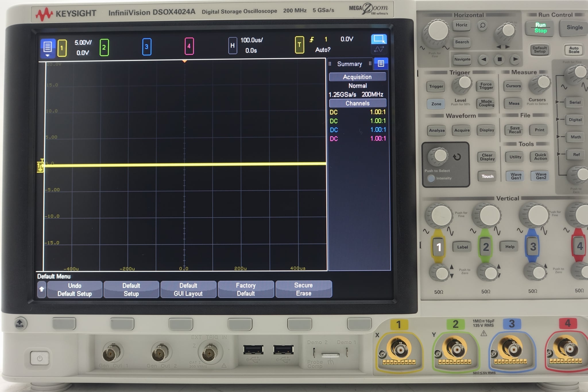Screen dimensions: 588x392
Task: Push the Single acquisition button
Action: pyautogui.click(x=574, y=28)
